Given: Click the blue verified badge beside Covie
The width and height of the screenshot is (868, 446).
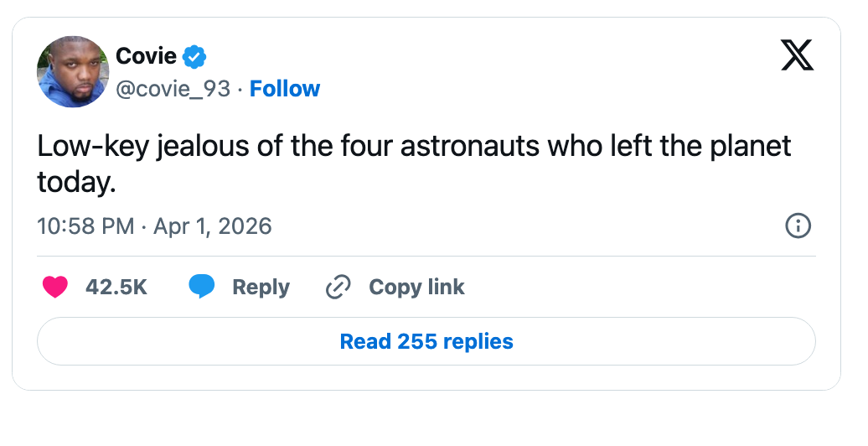Looking at the screenshot, I should tap(194, 57).
